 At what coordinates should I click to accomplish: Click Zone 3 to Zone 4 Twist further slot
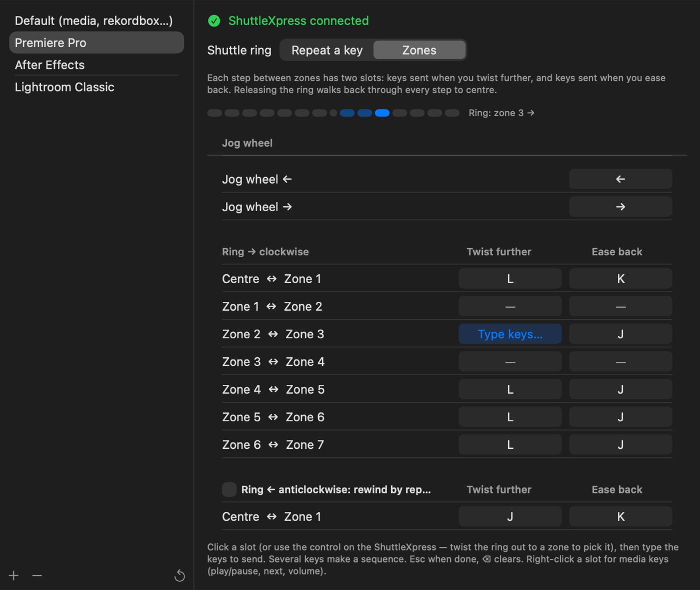coord(510,361)
